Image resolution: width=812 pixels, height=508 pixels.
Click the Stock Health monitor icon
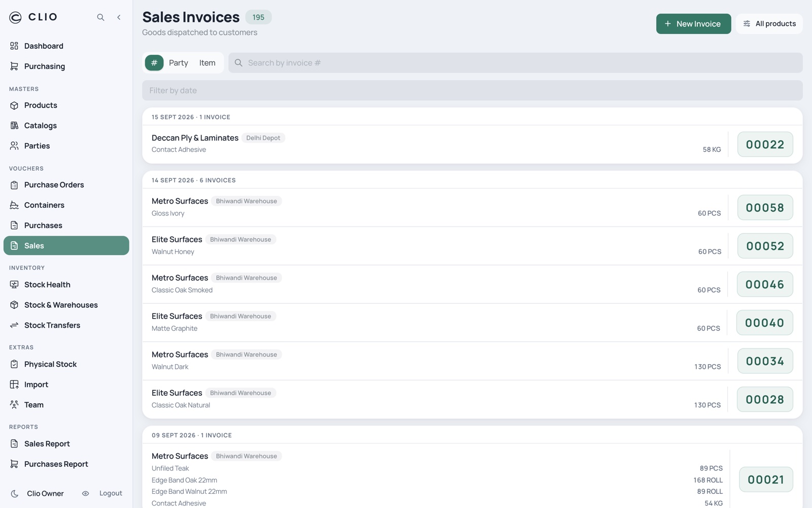click(14, 284)
